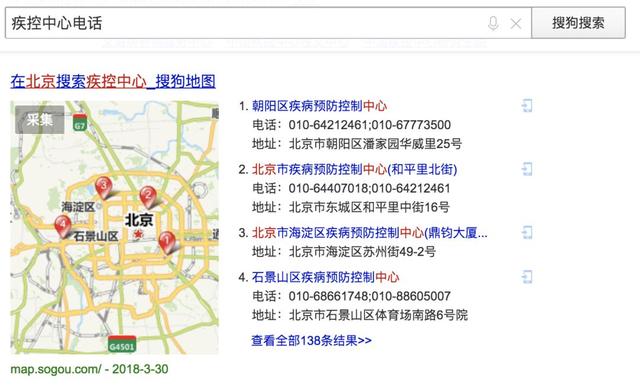Viewport: 640px width, 388px height.
Task: Click address 北京市海淀区苏州街49-2号
Action: point(362,251)
